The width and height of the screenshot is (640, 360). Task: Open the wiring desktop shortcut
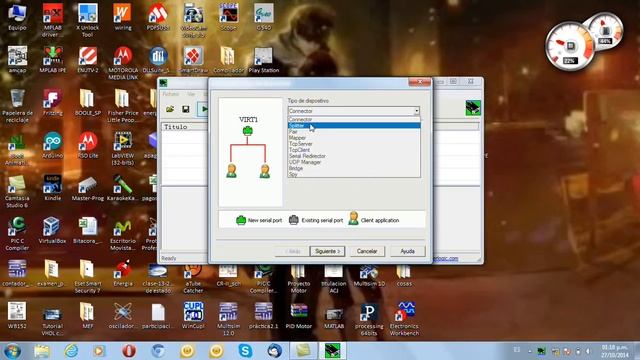pyautogui.click(x=122, y=17)
